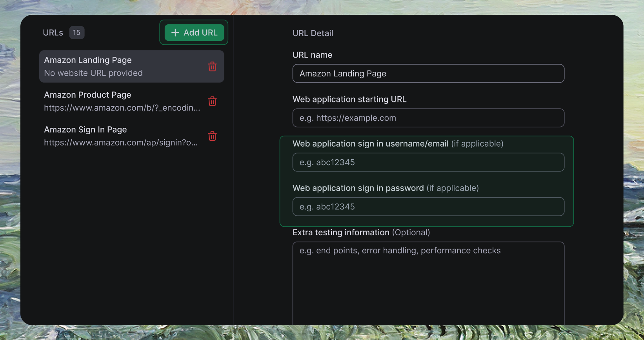Image resolution: width=644 pixels, height=340 pixels.
Task: Click into Extra testing information textarea
Action: 428,283
